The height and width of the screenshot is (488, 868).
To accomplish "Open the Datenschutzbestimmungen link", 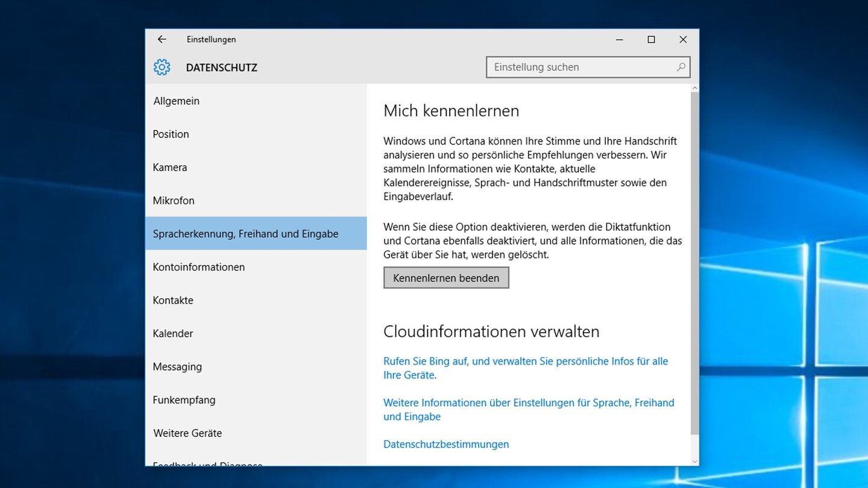I will (446, 444).
